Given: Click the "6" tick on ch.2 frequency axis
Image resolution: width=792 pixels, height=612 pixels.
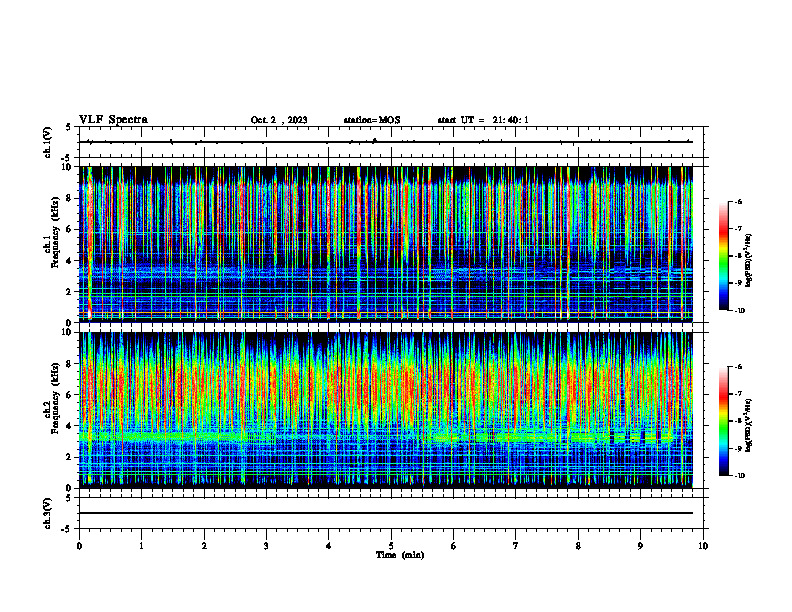Looking at the screenshot, I should click(71, 395).
